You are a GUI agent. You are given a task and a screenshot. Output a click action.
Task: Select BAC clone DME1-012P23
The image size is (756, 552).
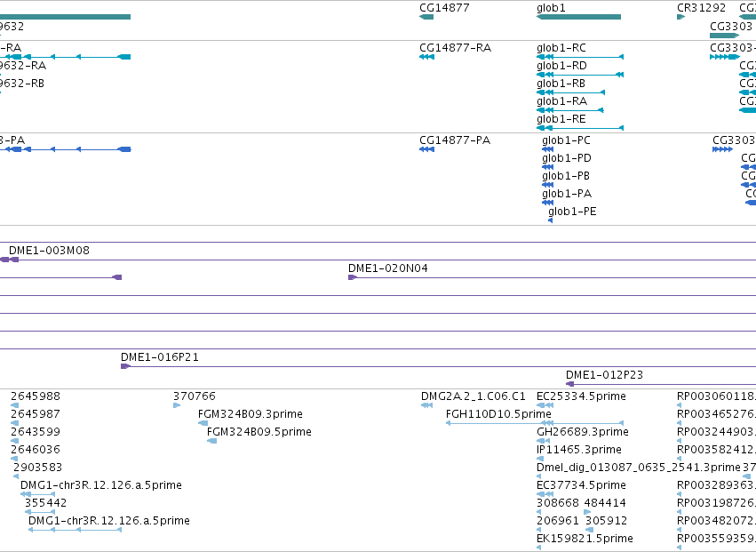[x=605, y=375]
